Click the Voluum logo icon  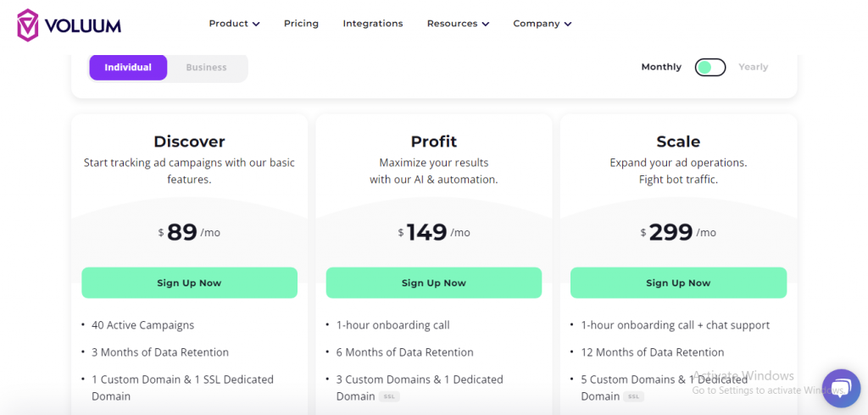(28, 25)
